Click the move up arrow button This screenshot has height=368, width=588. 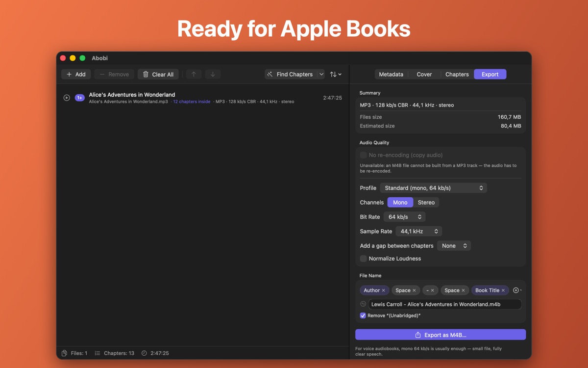[x=194, y=74]
